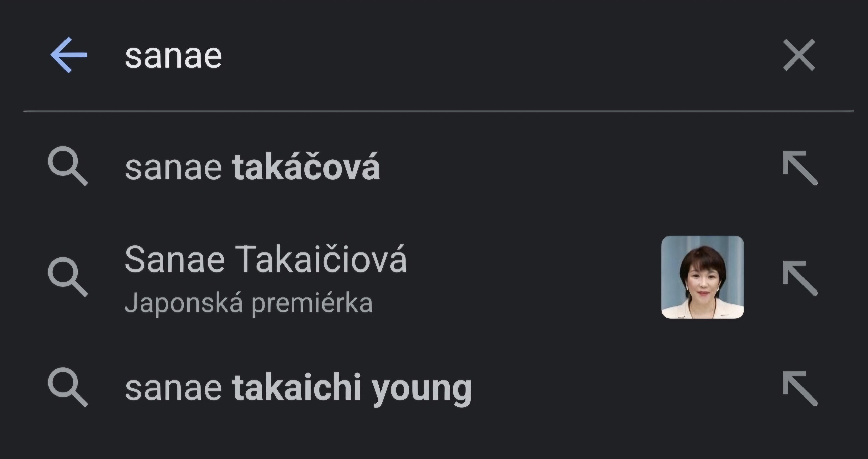868x459 pixels.
Task: Open thumbnail photo next to Sanae Takaičiová
Action: pos(703,277)
